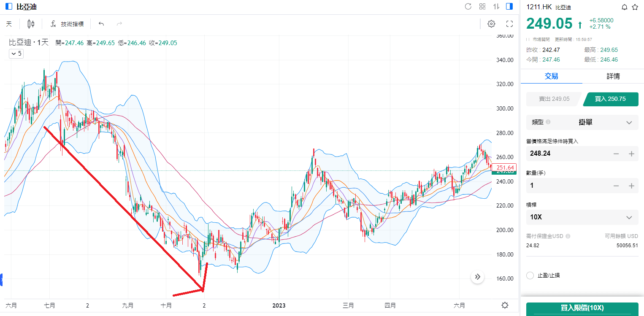This screenshot has width=644, height=316.
Task: Click the 買入限價(10X) button
Action: [x=582, y=308]
